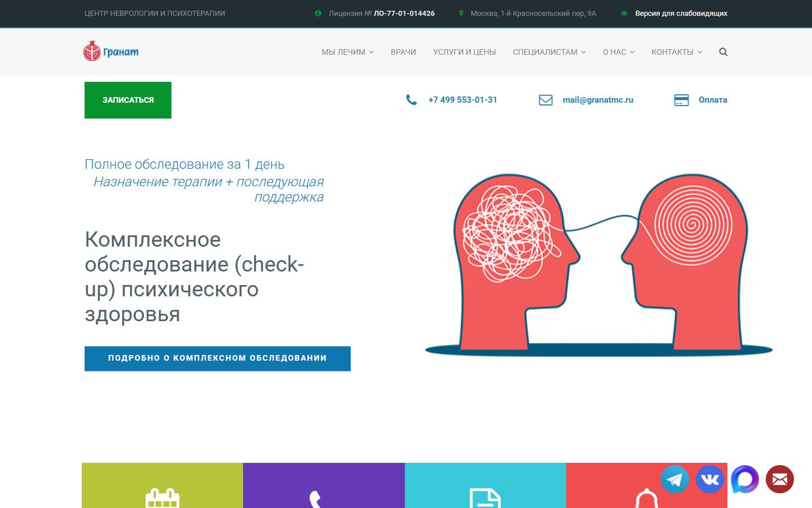The image size is (812, 508).
Task: Click the red mail floating icon
Action: coord(780,479)
